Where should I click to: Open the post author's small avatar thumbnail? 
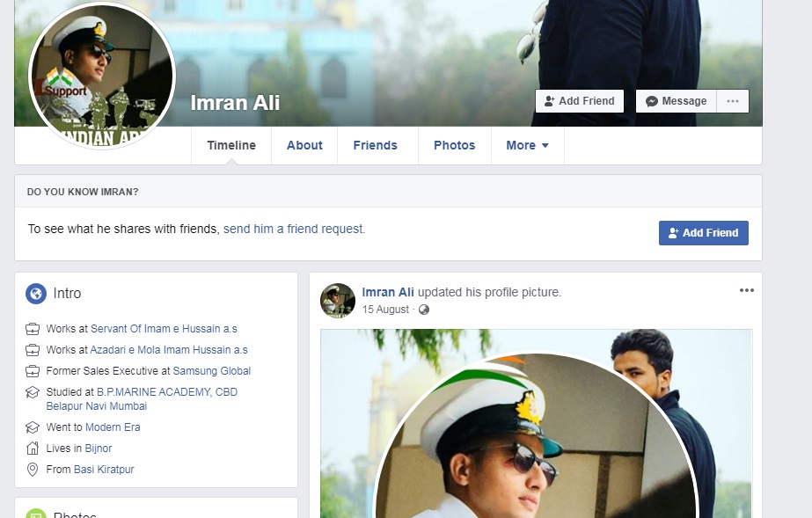pyautogui.click(x=338, y=300)
